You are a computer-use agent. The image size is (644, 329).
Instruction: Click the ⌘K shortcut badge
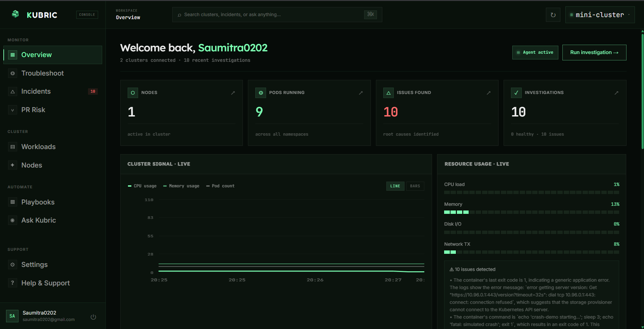pyautogui.click(x=371, y=14)
